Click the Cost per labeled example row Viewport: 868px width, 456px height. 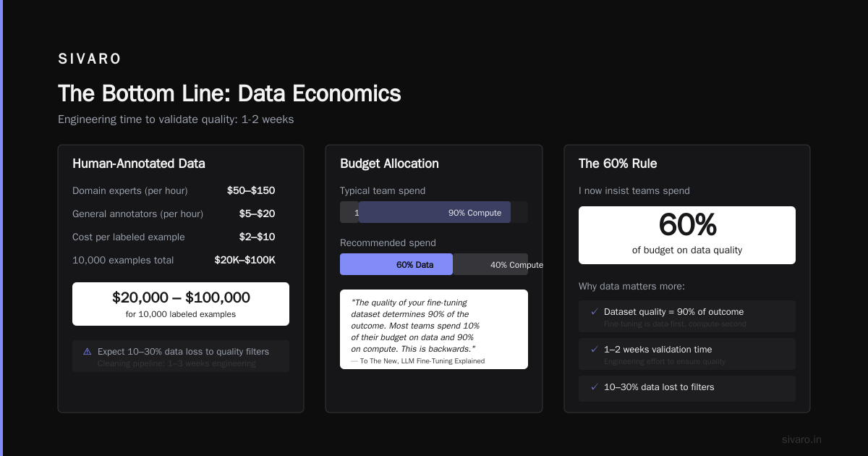pos(174,237)
